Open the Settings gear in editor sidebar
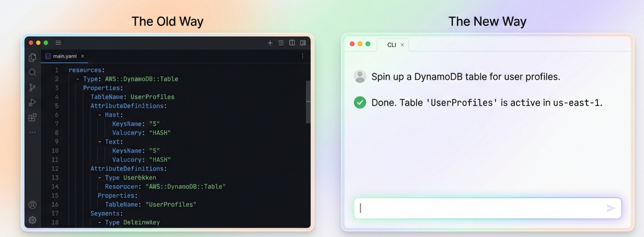 pos(32,220)
